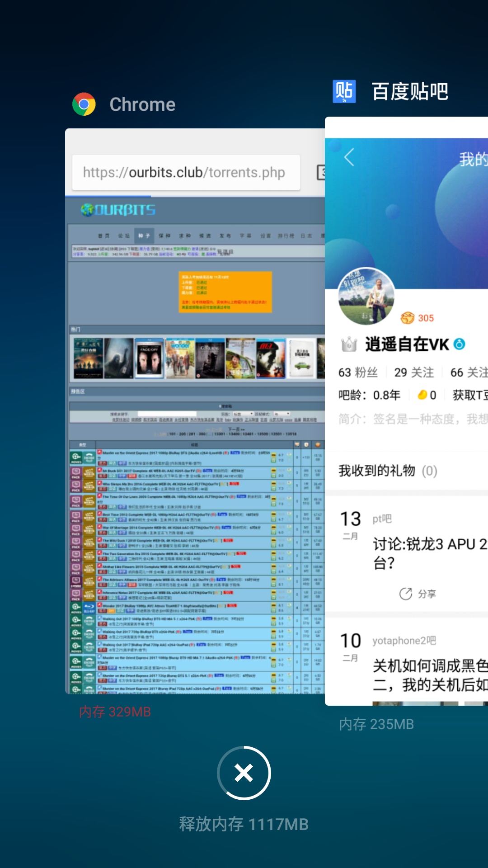Tap the 简介 signature text line

(413, 419)
